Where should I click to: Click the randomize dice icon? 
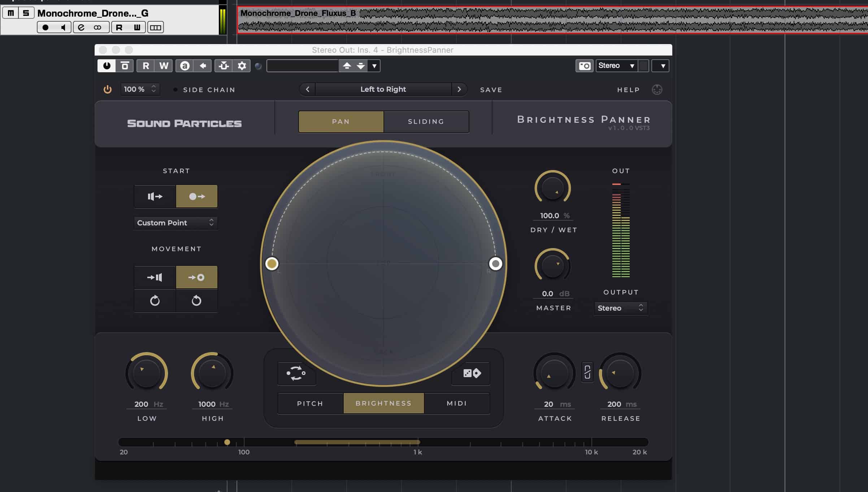click(x=471, y=373)
